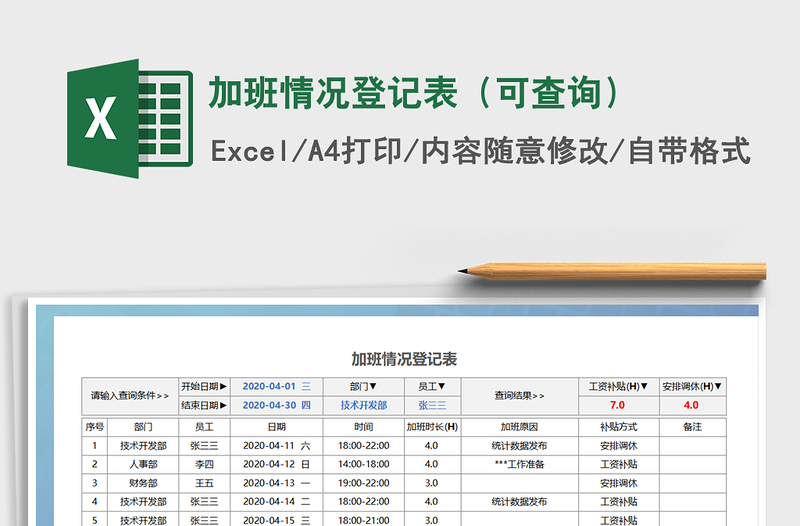The width and height of the screenshot is (800, 526).
Task: Open the 部门▼ dropdown header
Action: click(x=363, y=386)
